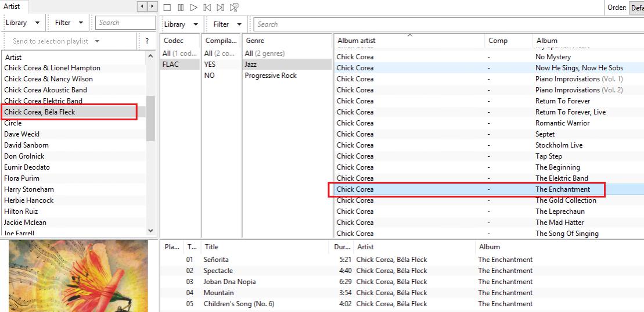Select Herbie Hancock in the artist list
The image size is (644, 312).
(x=29, y=200)
